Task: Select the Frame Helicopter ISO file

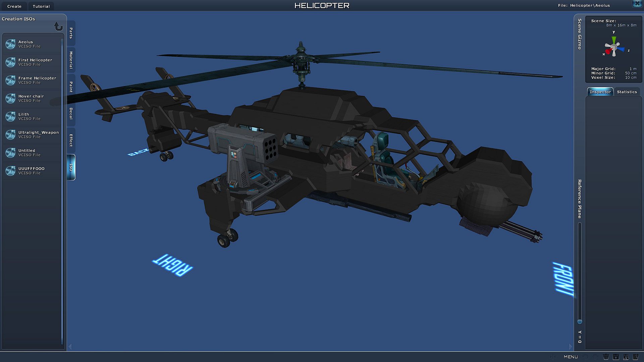Action: click(37, 80)
